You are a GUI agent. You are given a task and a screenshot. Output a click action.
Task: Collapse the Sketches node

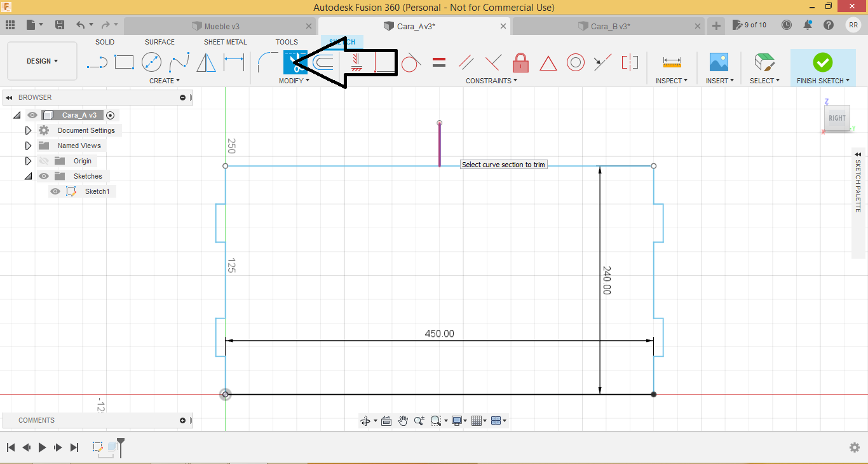pyautogui.click(x=28, y=176)
